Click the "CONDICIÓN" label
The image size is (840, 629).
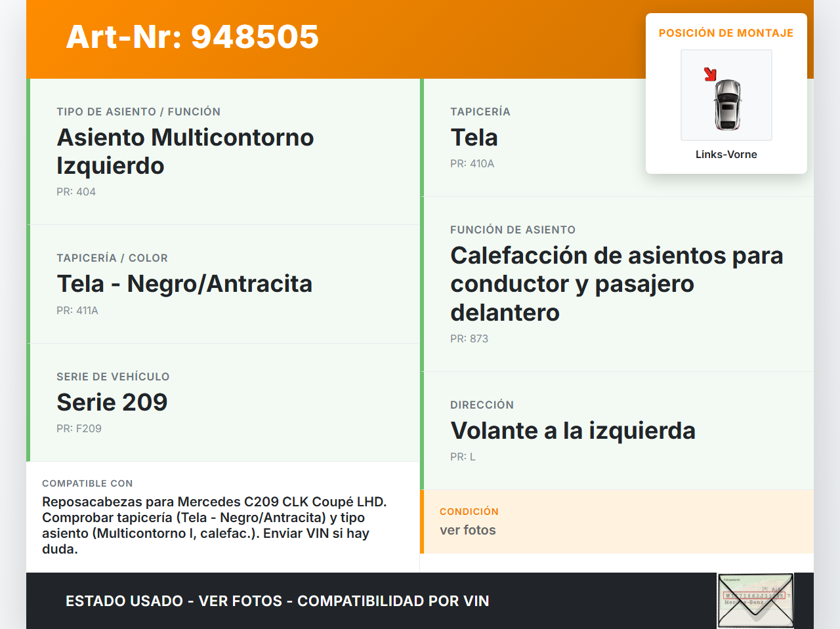click(469, 512)
